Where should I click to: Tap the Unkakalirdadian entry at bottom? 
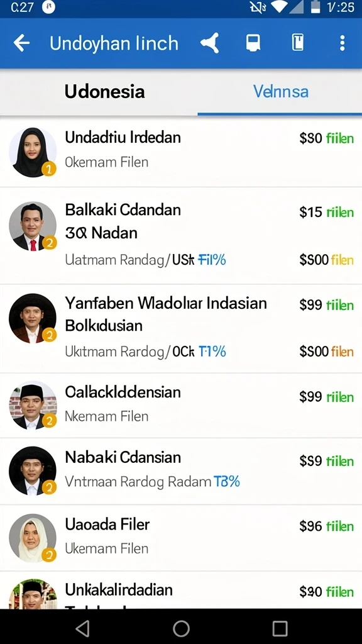click(x=181, y=590)
